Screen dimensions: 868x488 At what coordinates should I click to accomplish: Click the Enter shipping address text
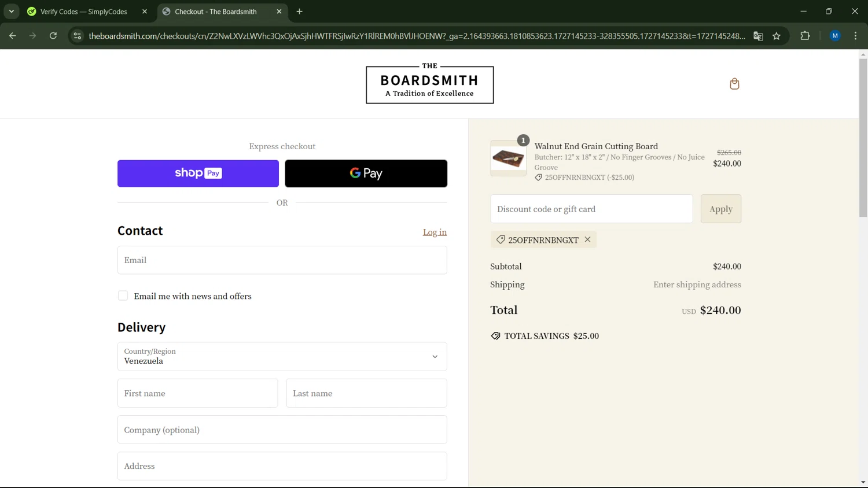tap(697, 284)
